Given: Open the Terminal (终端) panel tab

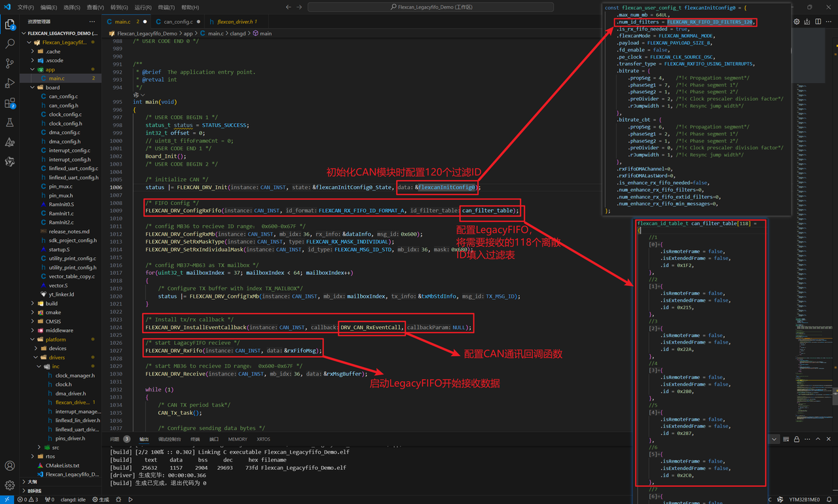Looking at the screenshot, I should coord(195,439).
